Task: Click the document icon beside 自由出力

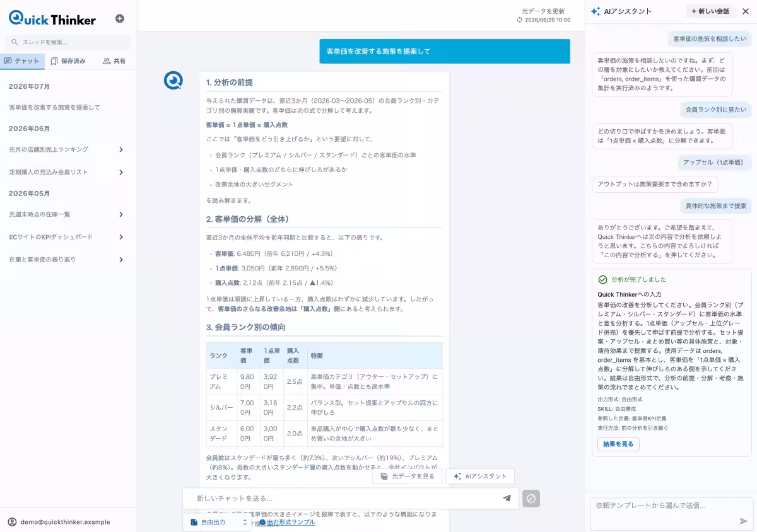Action: [194, 522]
